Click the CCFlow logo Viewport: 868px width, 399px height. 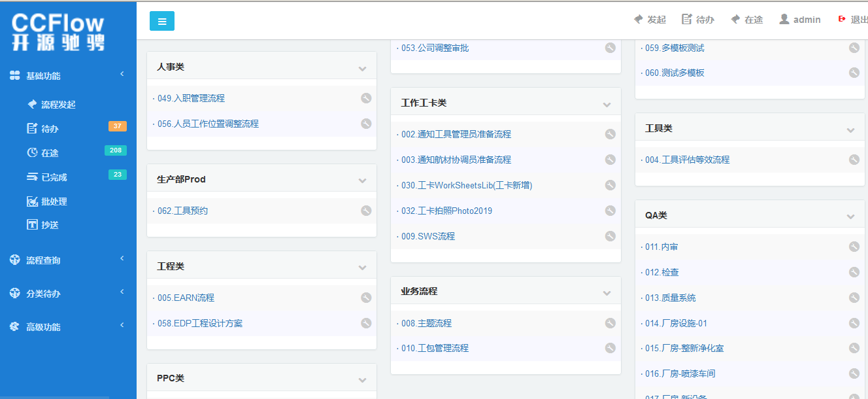(58, 32)
